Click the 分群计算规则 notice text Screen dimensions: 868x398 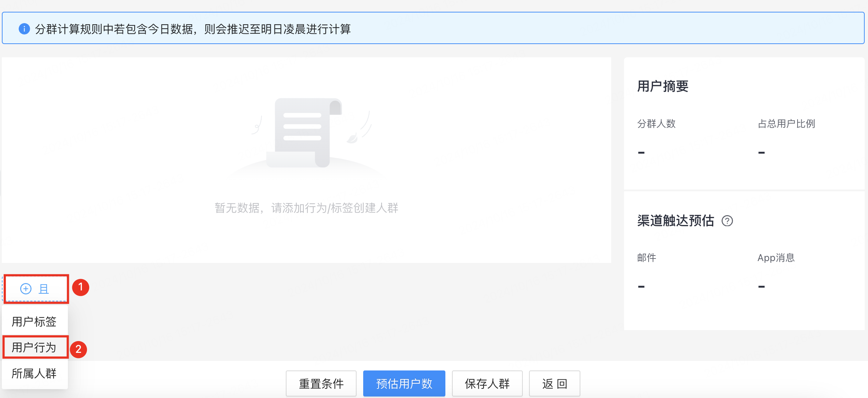(193, 29)
